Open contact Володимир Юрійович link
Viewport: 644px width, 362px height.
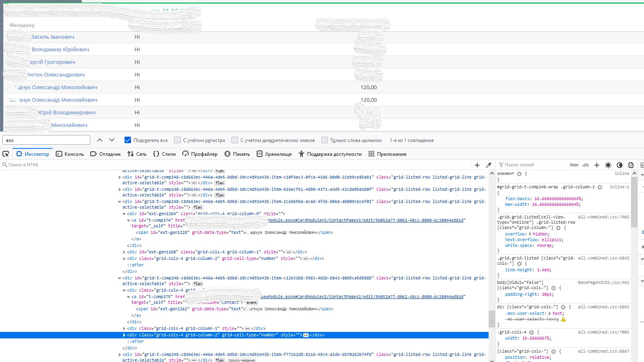tap(60, 49)
